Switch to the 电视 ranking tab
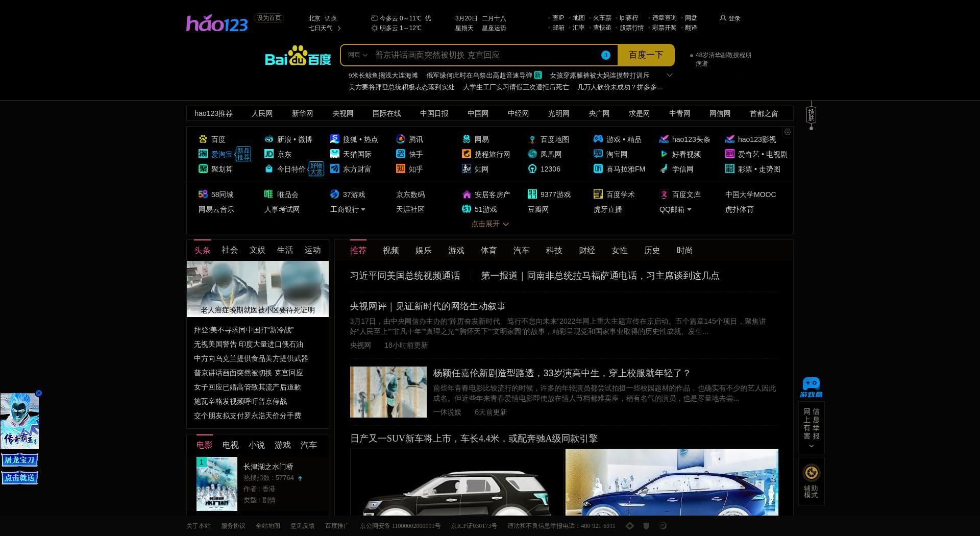 231,445
